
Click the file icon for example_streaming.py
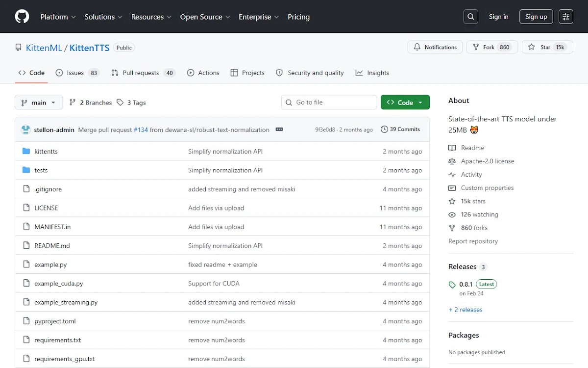26,302
